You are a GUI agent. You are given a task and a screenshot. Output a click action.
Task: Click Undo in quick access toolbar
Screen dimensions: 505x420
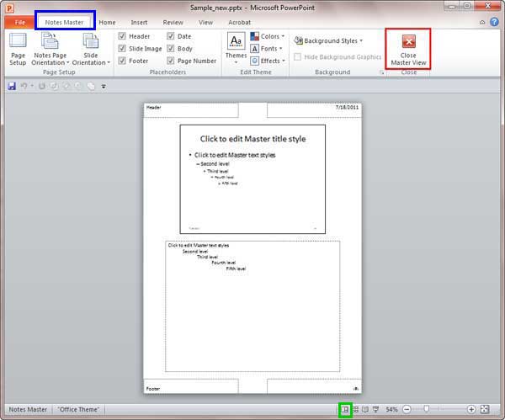(x=24, y=86)
